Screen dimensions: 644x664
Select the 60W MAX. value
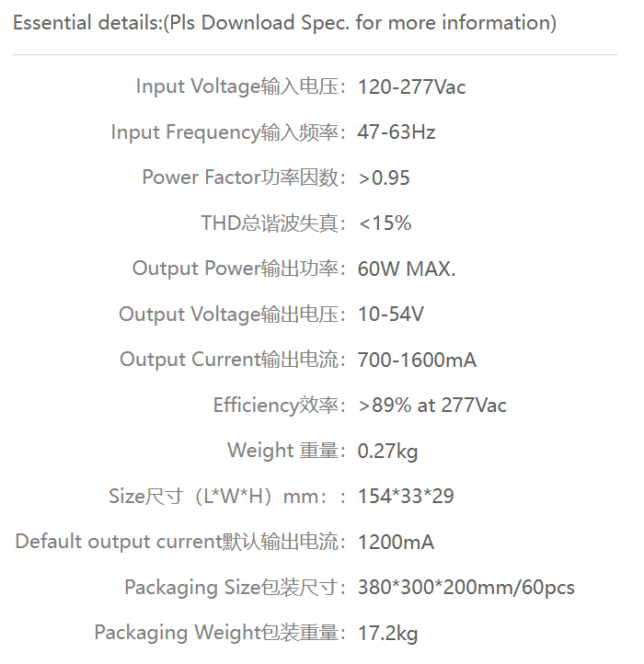407,269
